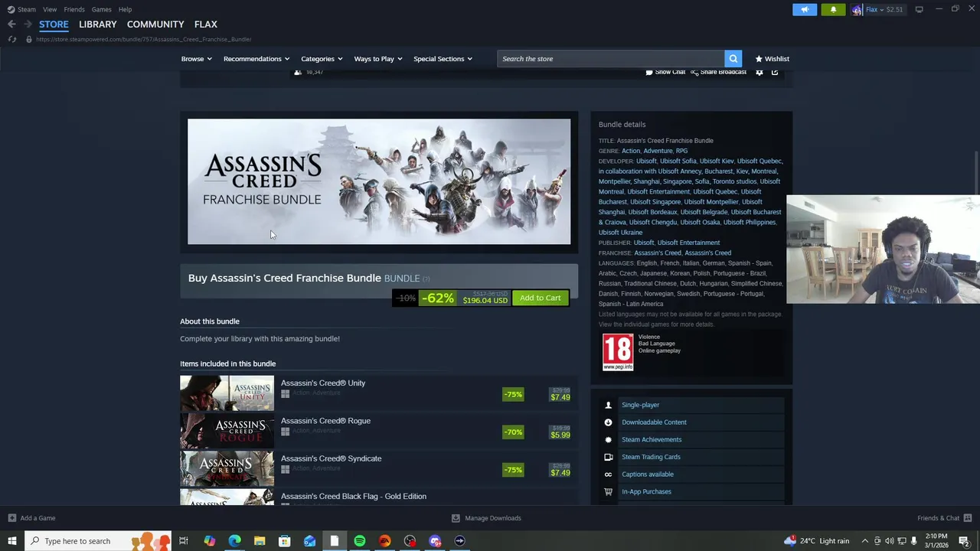Screen dimensions: 980x551
Task: Click the RPG genre link
Action: pyautogui.click(x=681, y=151)
